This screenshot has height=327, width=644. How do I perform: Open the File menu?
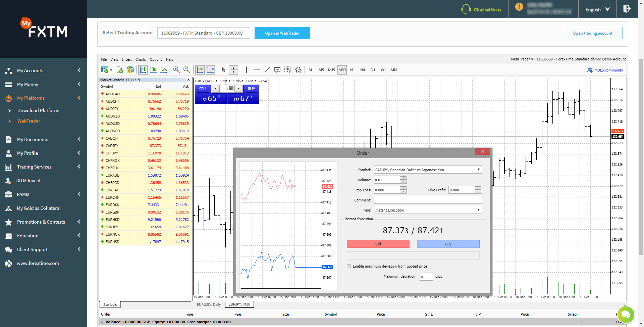104,59
